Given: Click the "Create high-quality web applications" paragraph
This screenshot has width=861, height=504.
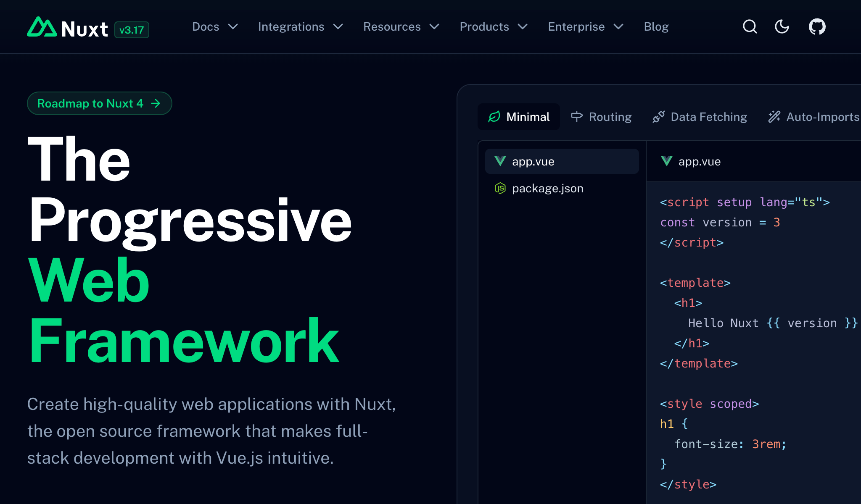Looking at the screenshot, I should point(212,431).
